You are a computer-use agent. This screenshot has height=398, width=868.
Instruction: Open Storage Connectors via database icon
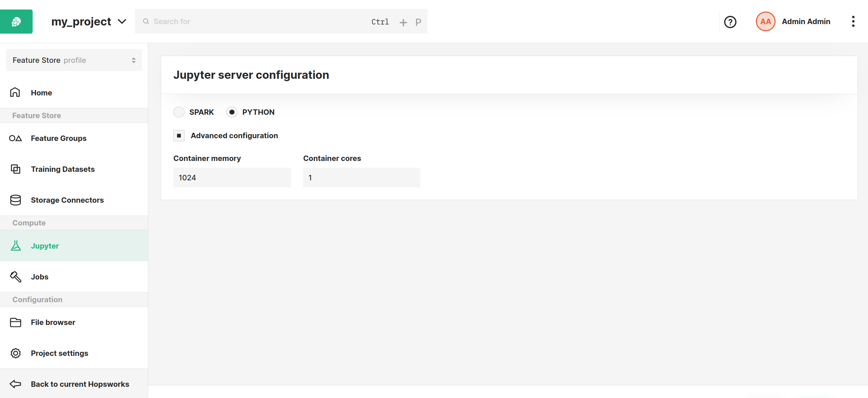point(15,200)
